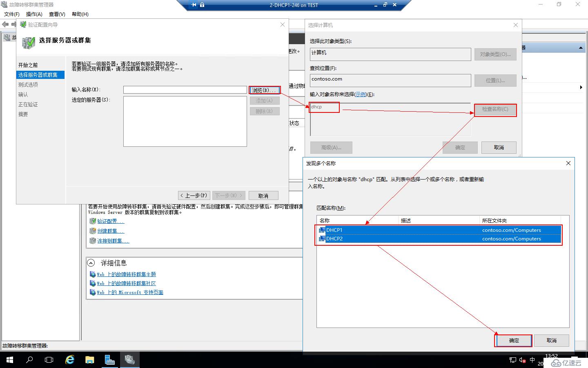Open Web 上的故障转移群集社区 link
588x368 pixels.
[x=126, y=283]
